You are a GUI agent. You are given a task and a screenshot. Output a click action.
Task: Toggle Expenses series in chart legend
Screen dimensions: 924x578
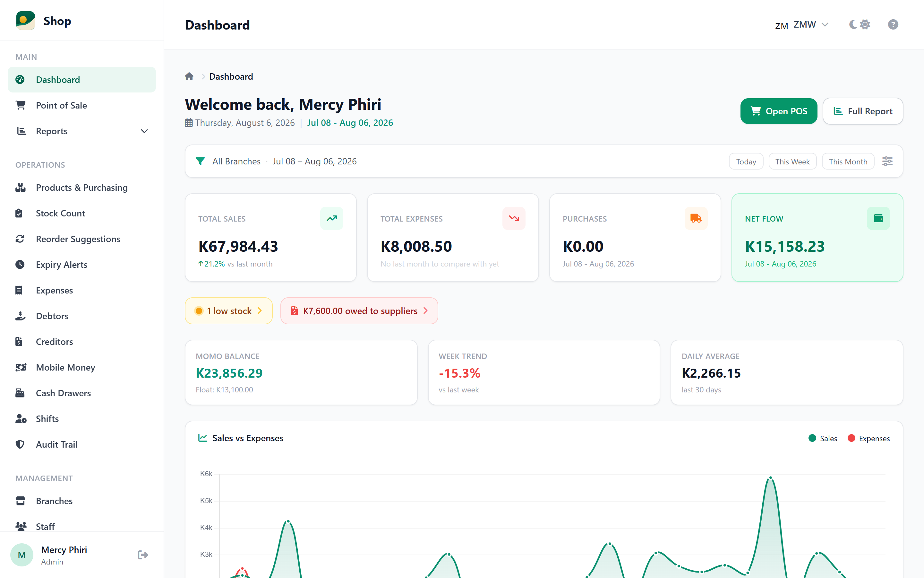[868, 438]
